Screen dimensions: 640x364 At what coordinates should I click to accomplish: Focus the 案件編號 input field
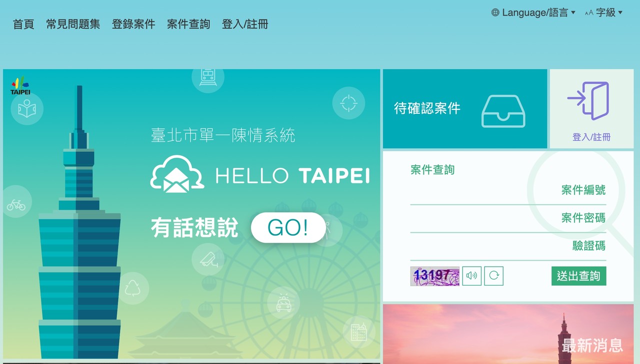508,190
